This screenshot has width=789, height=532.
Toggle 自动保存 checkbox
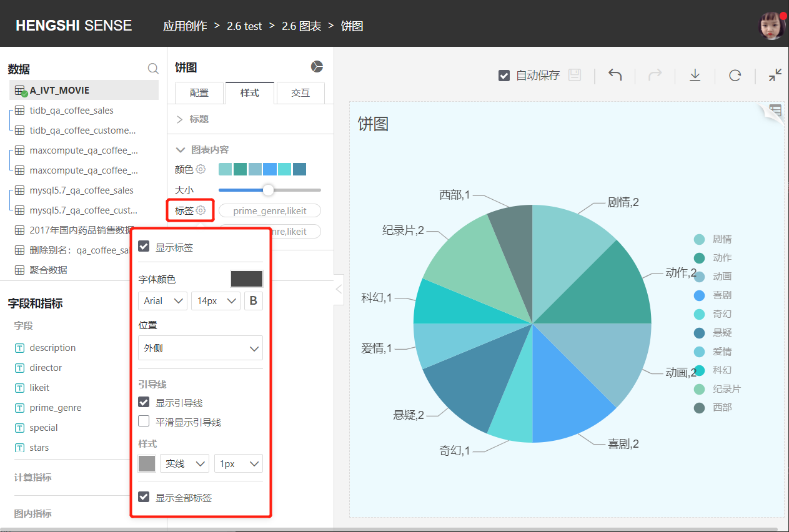point(504,76)
